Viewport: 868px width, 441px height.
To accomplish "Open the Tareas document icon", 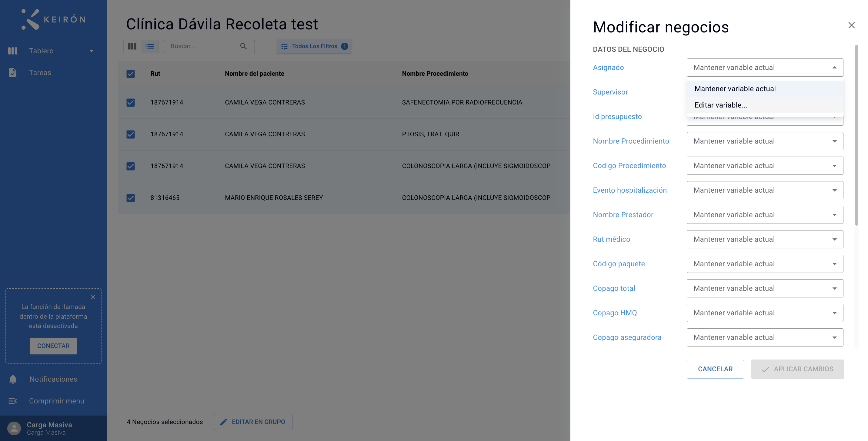I will point(12,72).
